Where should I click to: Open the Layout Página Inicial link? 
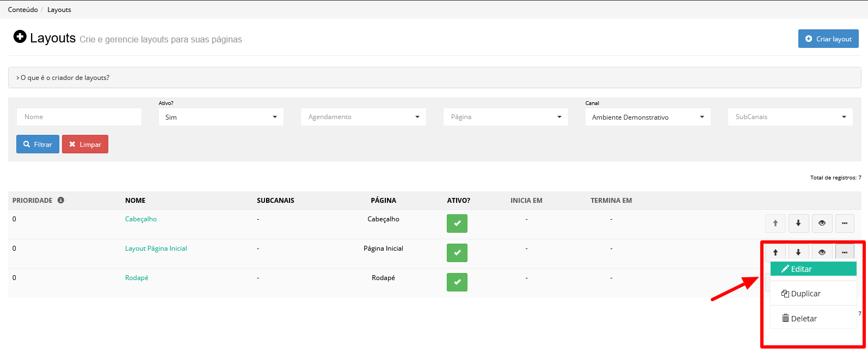[156, 249]
